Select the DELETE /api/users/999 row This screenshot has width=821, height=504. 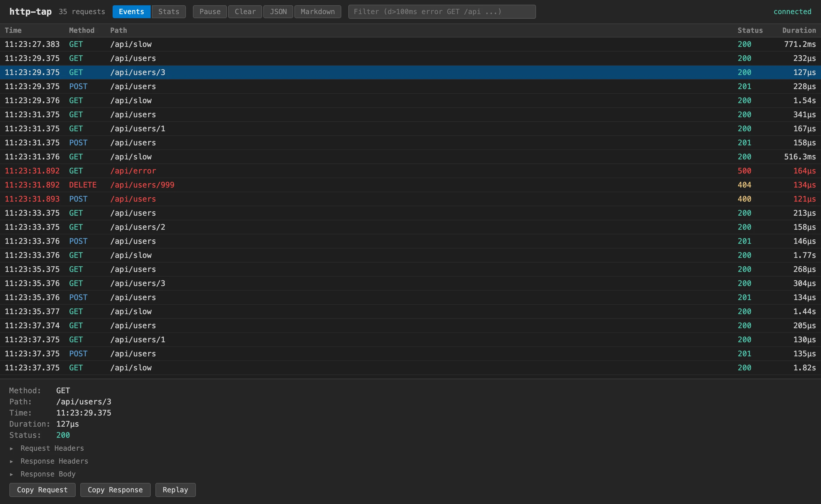pyautogui.click(x=410, y=185)
